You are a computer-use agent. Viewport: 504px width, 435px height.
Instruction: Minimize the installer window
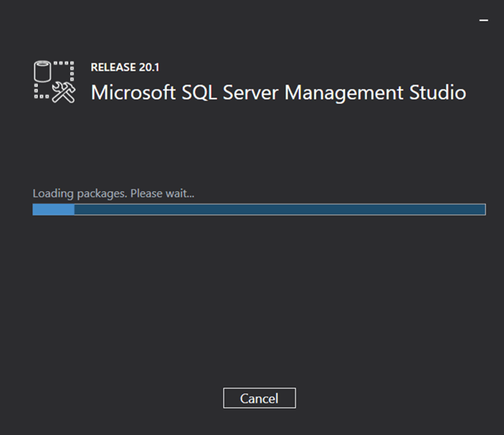click(x=484, y=21)
